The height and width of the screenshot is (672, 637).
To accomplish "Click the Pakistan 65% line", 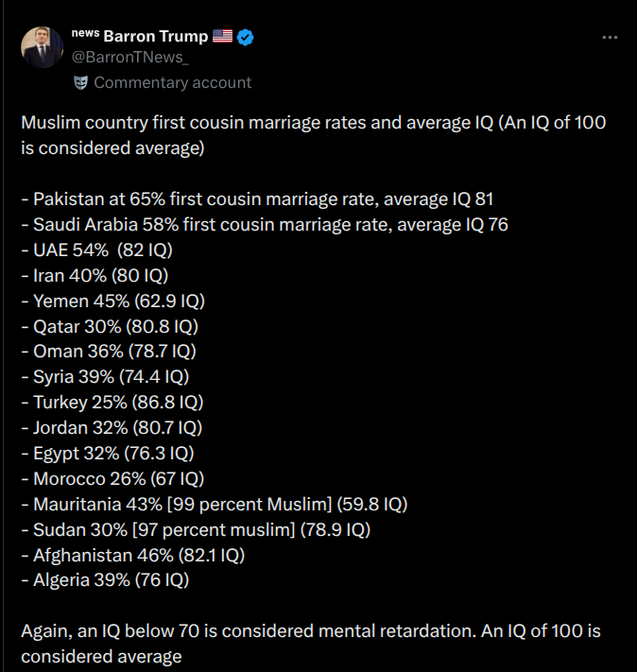I will coord(257,199).
